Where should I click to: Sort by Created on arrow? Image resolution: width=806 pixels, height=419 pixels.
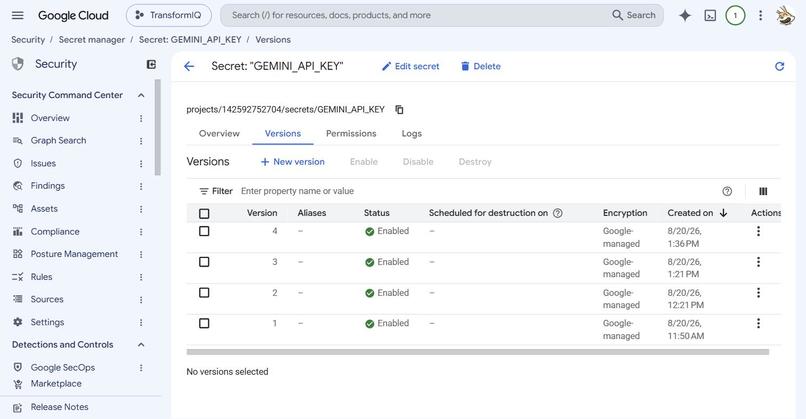723,213
